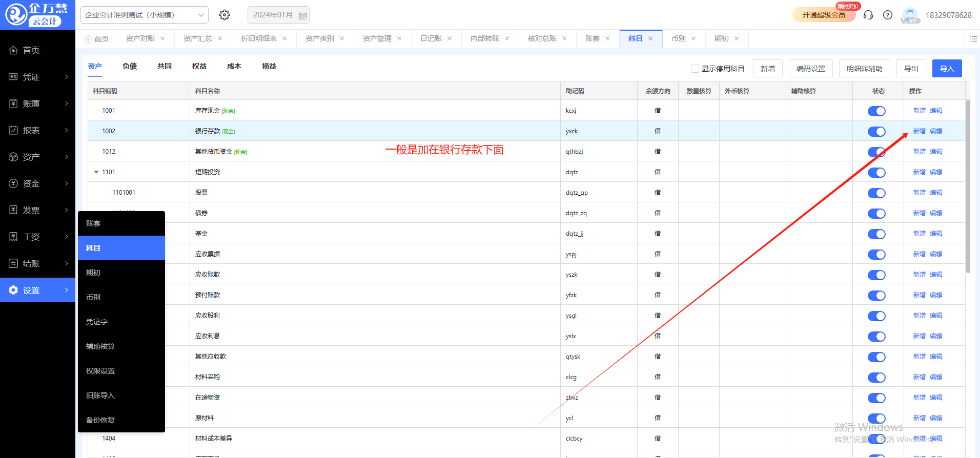Expand the 报表 sidebar submenu arrow

[67, 130]
